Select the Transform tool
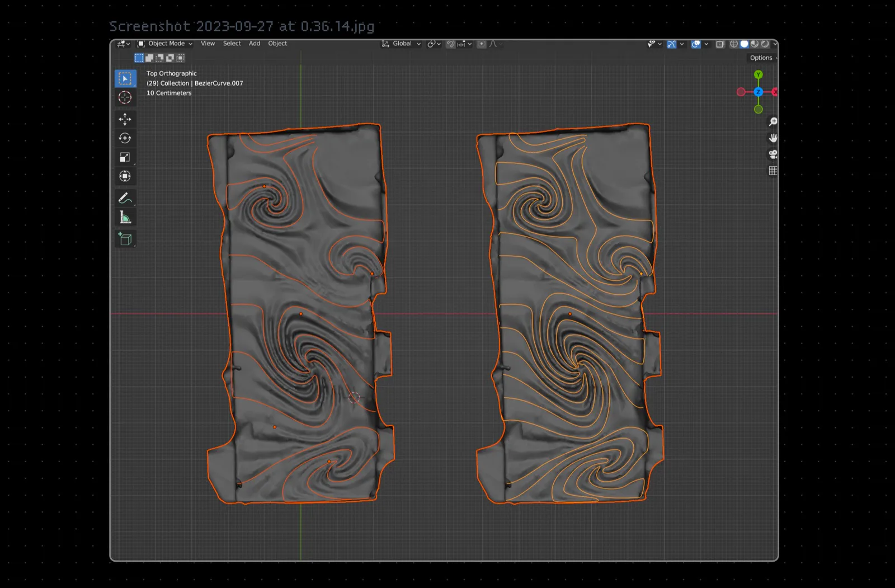The width and height of the screenshot is (895, 588). pyautogui.click(x=125, y=176)
